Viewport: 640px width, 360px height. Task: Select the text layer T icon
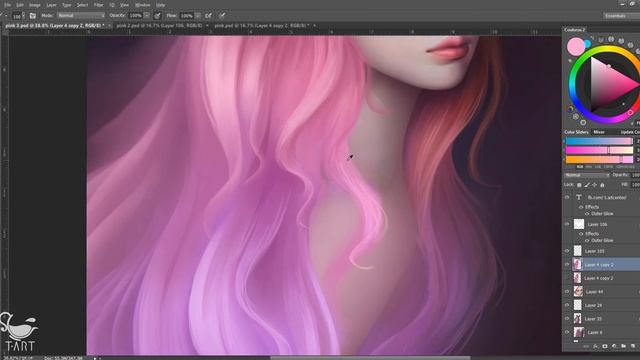[x=578, y=197]
